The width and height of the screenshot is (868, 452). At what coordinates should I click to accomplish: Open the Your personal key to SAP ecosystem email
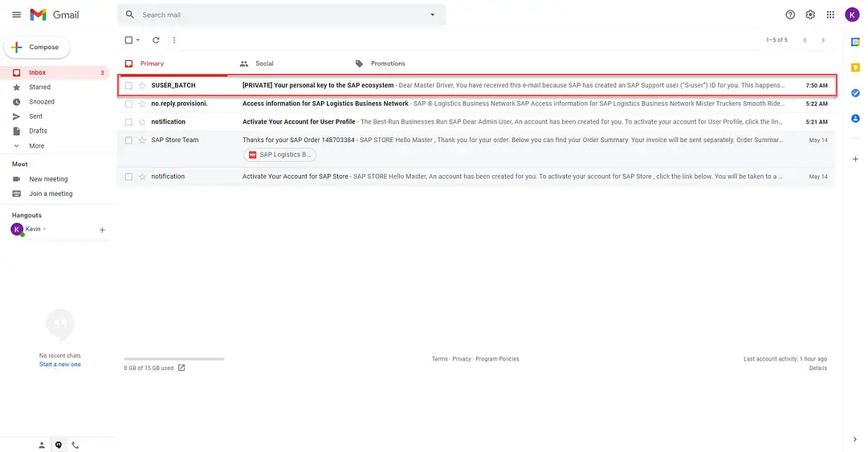pyautogui.click(x=477, y=85)
